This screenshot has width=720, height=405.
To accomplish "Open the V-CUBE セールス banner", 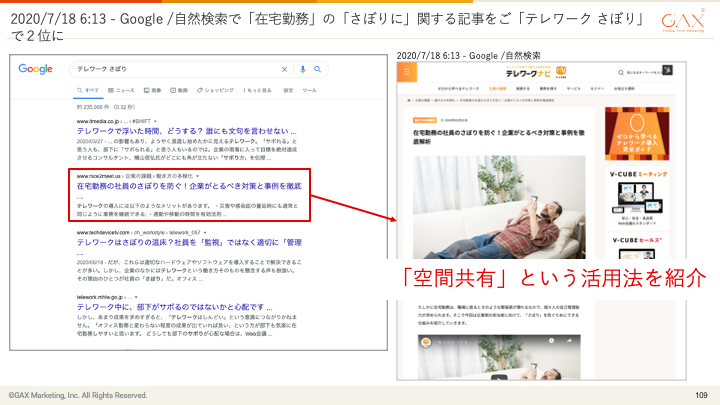I will (x=637, y=247).
